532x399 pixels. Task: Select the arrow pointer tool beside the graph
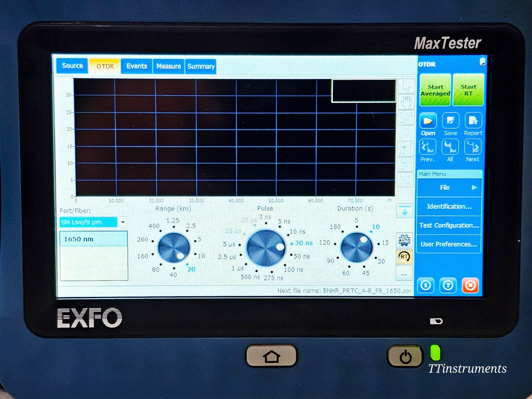coord(406,86)
